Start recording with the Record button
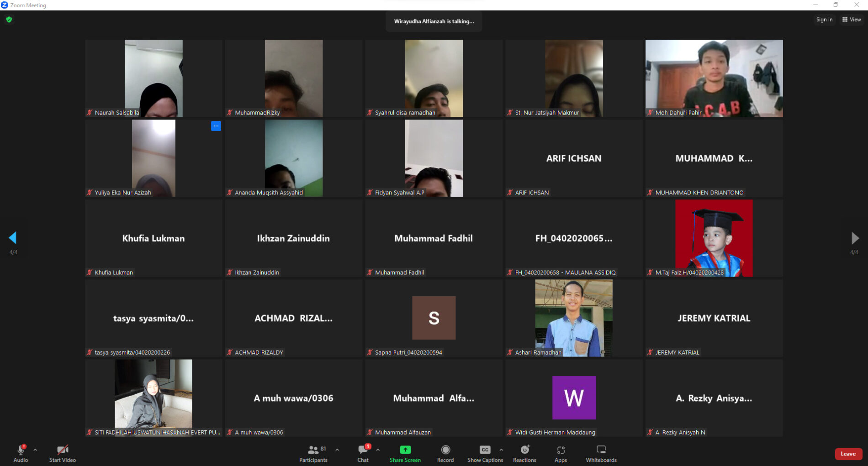Screen dimensions: 868x466 [445, 453]
